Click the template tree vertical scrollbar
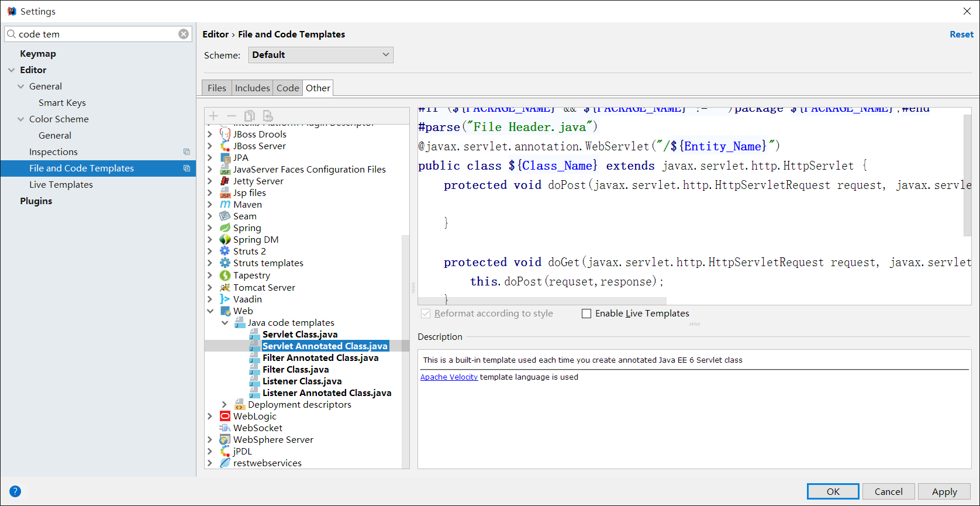Screen dimensions: 980x506 405,351
